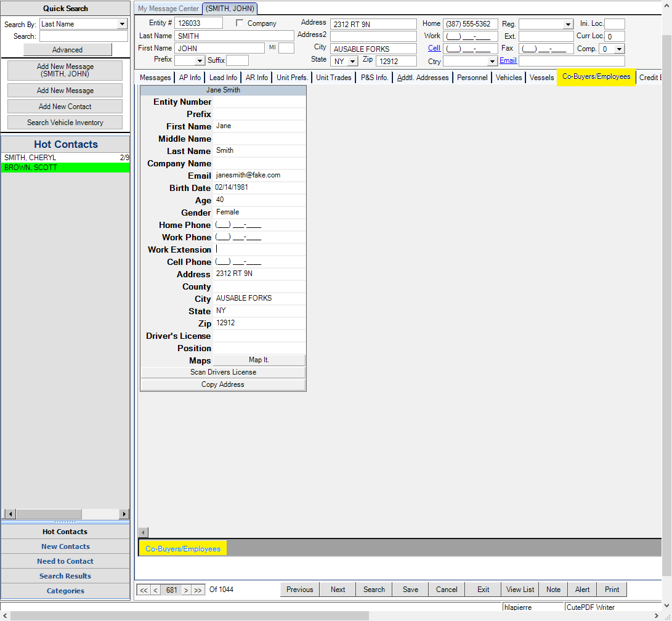Open the Prefix dropdown list
Screen dimensions: 672x621
point(199,61)
